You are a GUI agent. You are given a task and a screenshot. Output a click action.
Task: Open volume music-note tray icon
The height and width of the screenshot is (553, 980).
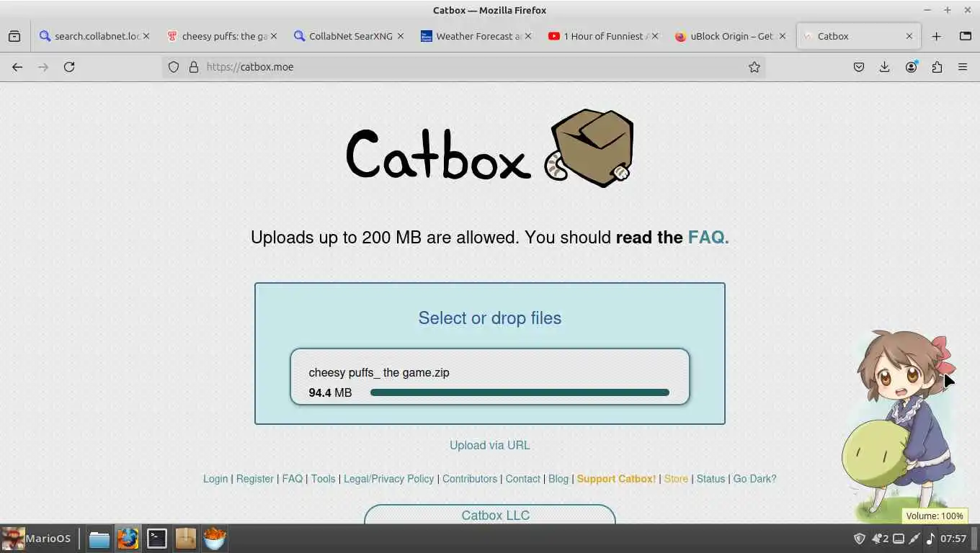coord(930,539)
